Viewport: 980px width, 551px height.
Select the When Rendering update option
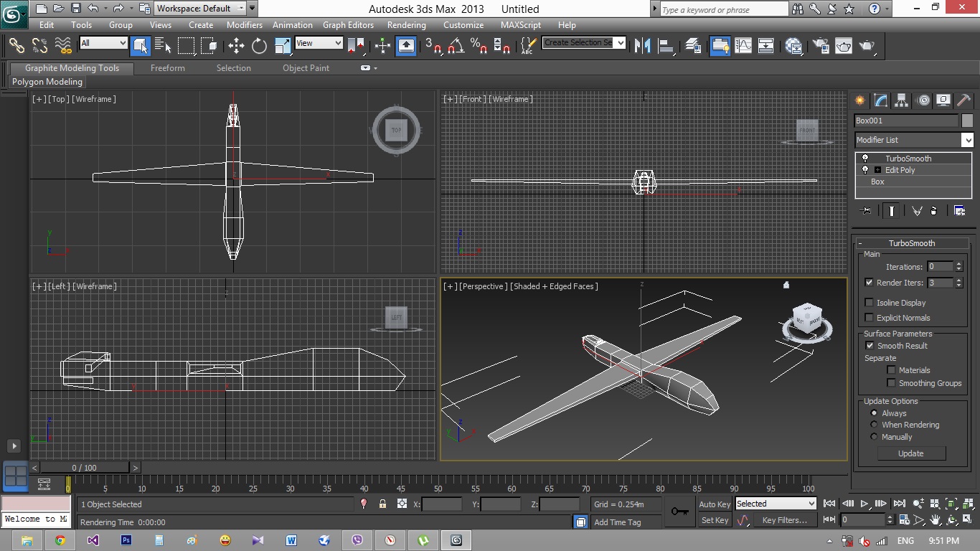[874, 425]
